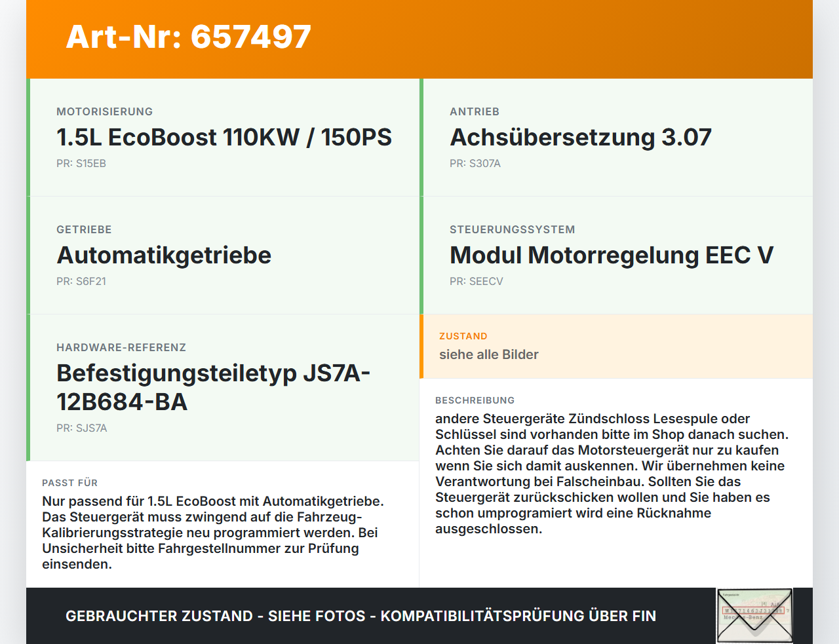Click the 'siehe alle Bilder' condition text
Image resolution: width=839 pixels, height=644 pixels.
click(x=489, y=354)
